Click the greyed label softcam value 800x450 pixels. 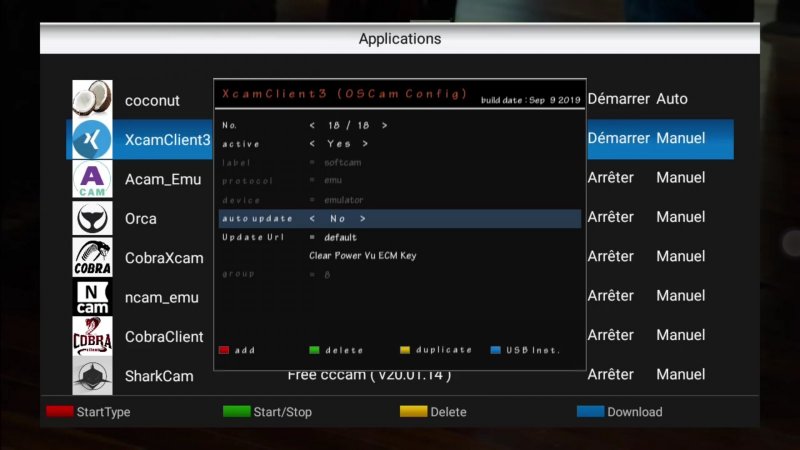342,162
